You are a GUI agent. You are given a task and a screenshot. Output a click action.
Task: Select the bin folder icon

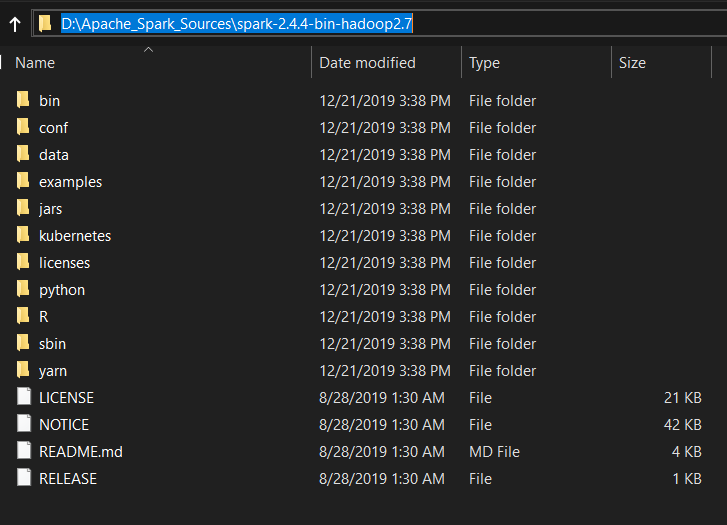coord(23,100)
